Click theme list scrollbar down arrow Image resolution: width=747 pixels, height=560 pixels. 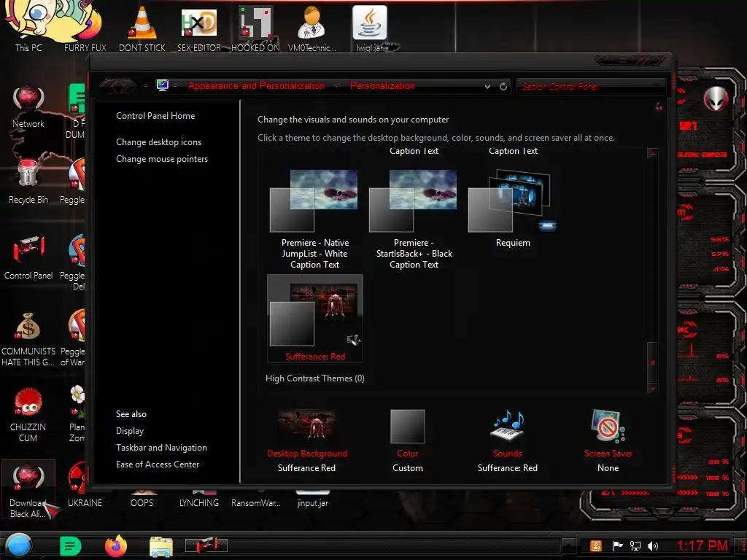click(x=653, y=389)
